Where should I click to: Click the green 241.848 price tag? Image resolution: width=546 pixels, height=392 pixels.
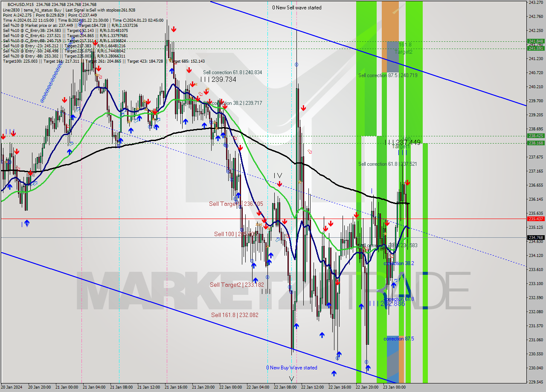tap(535, 41)
